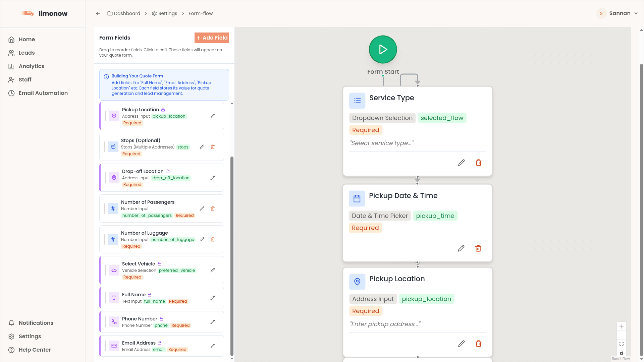Edit the Phone Number field
644x362 pixels.
pos(213,322)
